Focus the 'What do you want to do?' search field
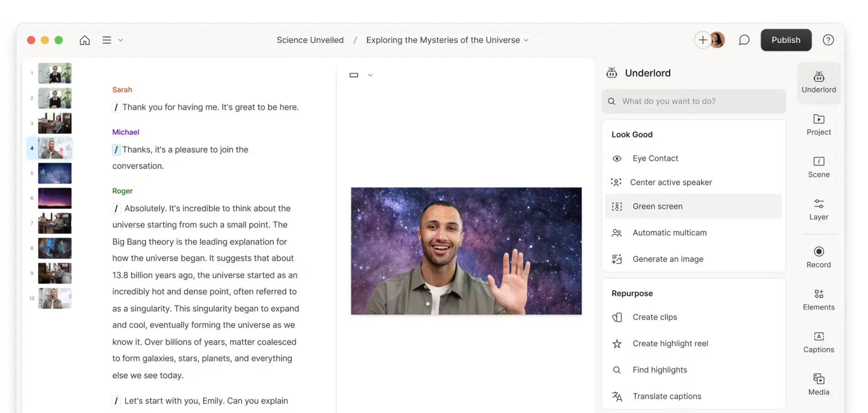The width and height of the screenshot is (868, 413). [x=693, y=101]
